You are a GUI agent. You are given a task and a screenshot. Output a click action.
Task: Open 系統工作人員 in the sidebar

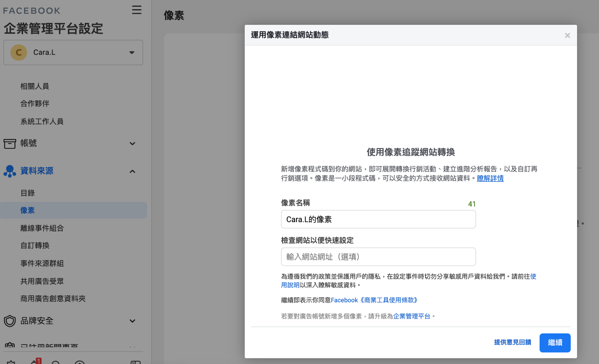[x=42, y=121]
